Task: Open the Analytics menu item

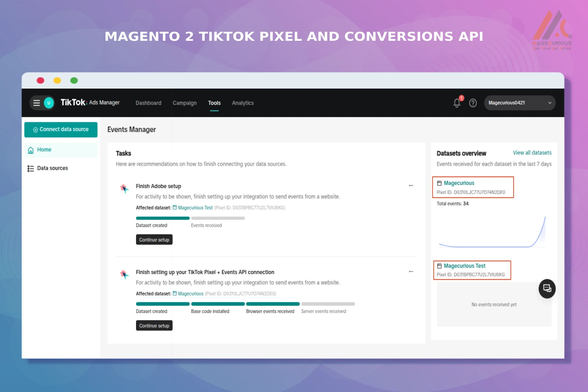Action: coord(243,103)
